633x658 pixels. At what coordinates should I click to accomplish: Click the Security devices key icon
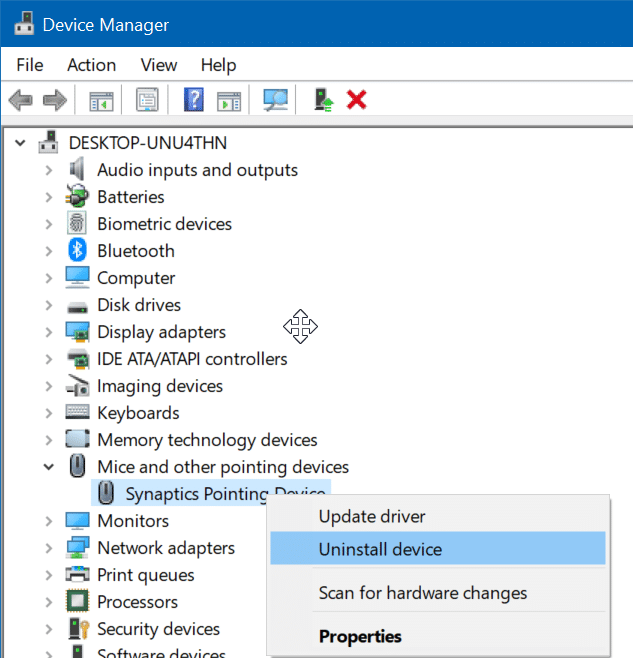pos(78,628)
